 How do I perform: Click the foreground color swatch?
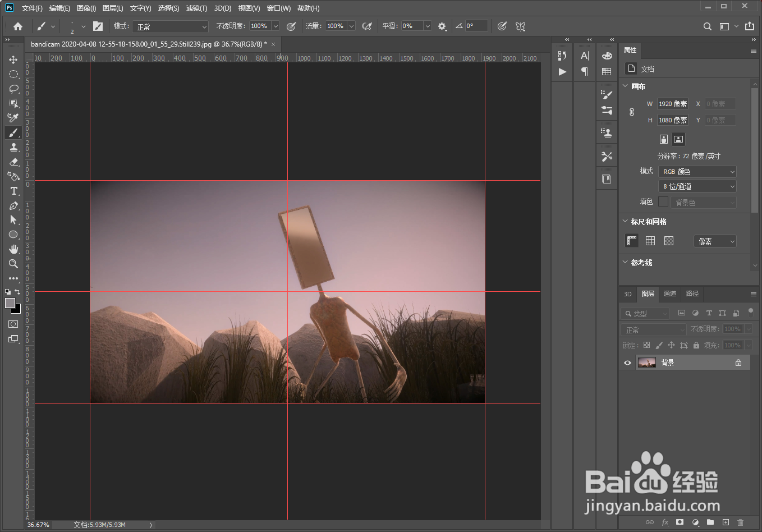[x=10, y=303]
